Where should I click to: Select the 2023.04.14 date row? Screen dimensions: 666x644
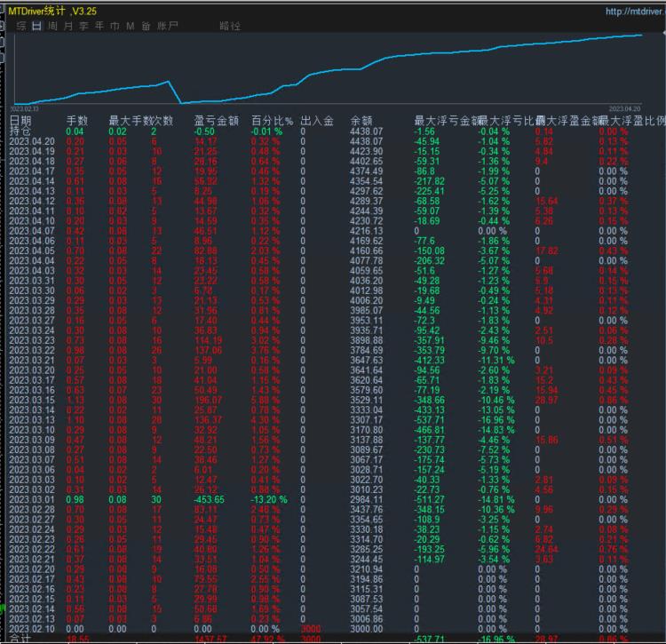[32, 181]
